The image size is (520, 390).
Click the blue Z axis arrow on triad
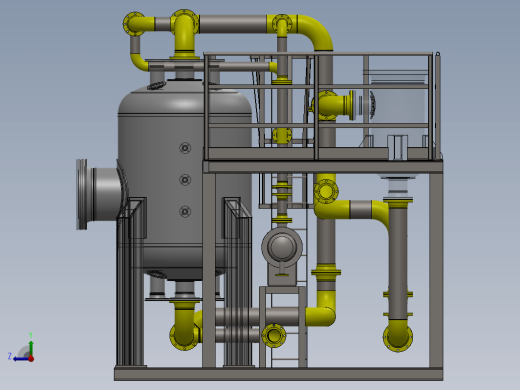[x=21, y=359]
